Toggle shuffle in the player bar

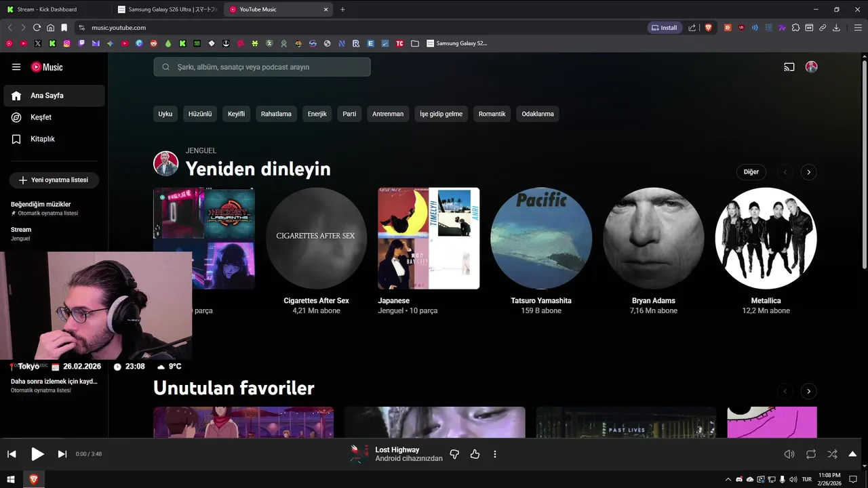pos(832,454)
